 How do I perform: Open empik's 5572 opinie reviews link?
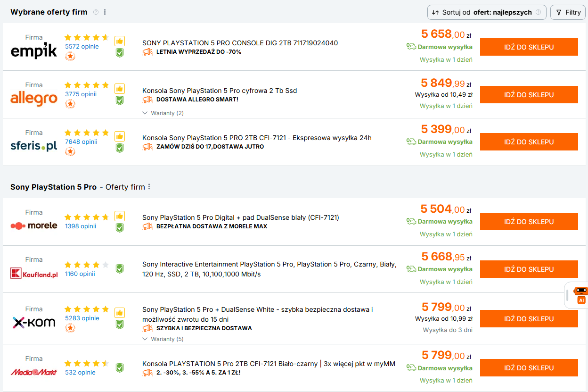[82, 47]
